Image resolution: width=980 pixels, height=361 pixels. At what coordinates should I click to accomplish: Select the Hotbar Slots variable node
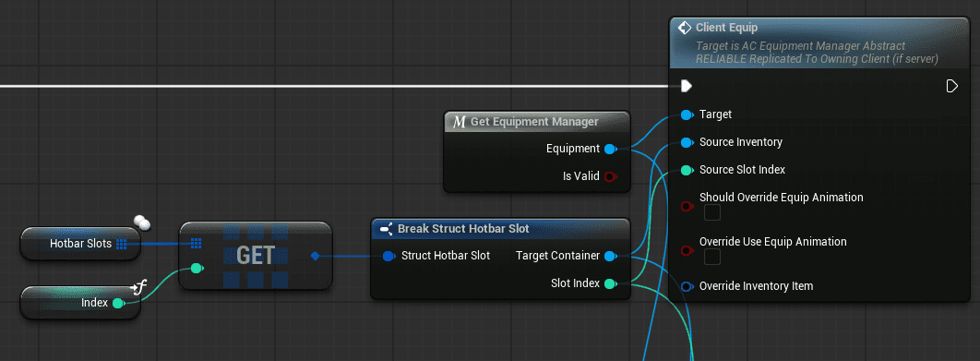point(80,244)
